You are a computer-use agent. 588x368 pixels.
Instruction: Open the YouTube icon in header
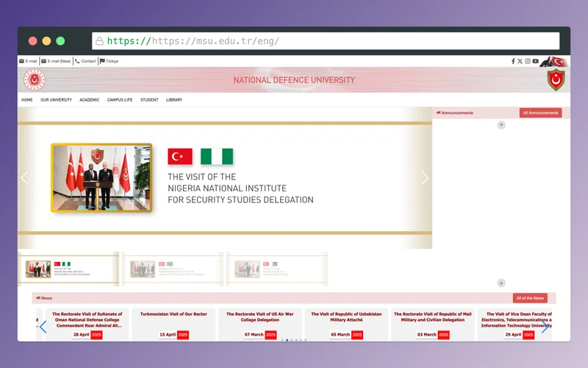[x=536, y=61]
